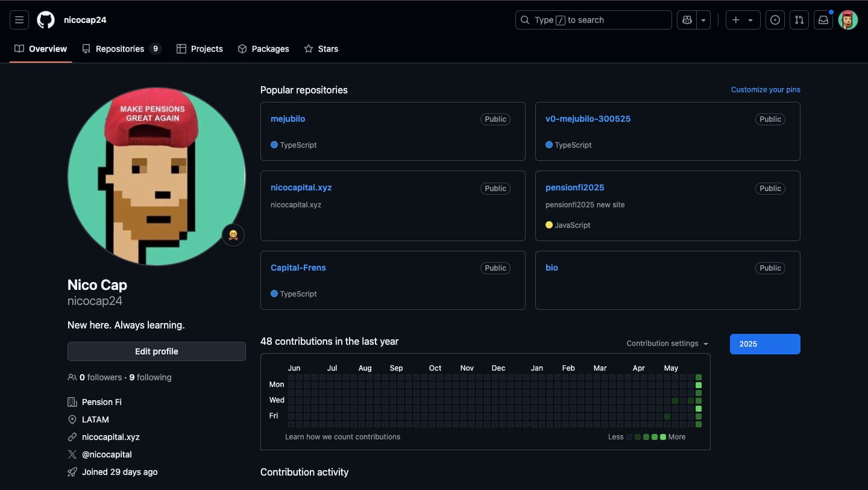The width and height of the screenshot is (868, 490).
Task: Click the GitHub logo icon
Action: point(46,20)
